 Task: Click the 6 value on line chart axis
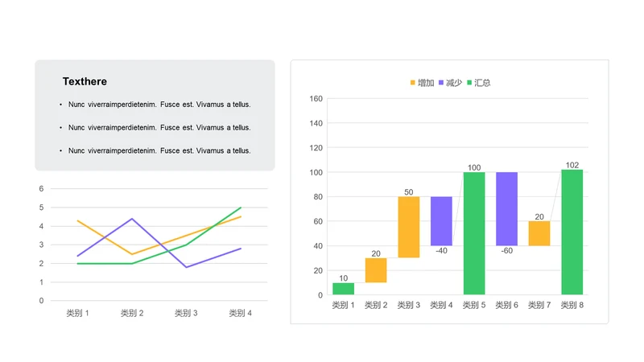pyautogui.click(x=41, y=189)
